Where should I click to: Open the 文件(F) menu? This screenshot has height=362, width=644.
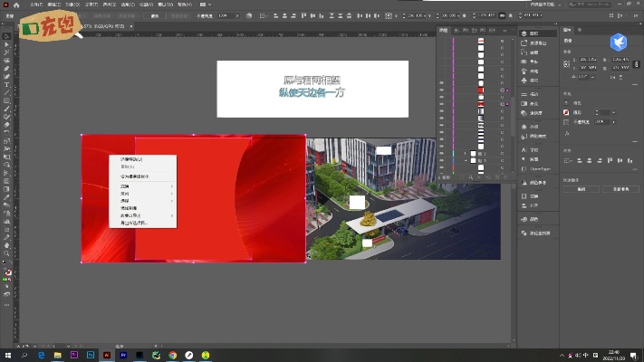36,5
